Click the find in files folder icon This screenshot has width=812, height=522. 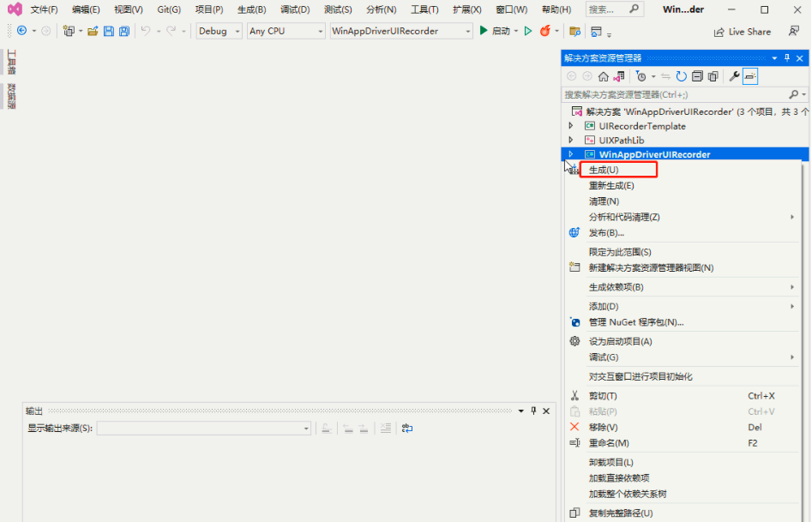point(574,31)
